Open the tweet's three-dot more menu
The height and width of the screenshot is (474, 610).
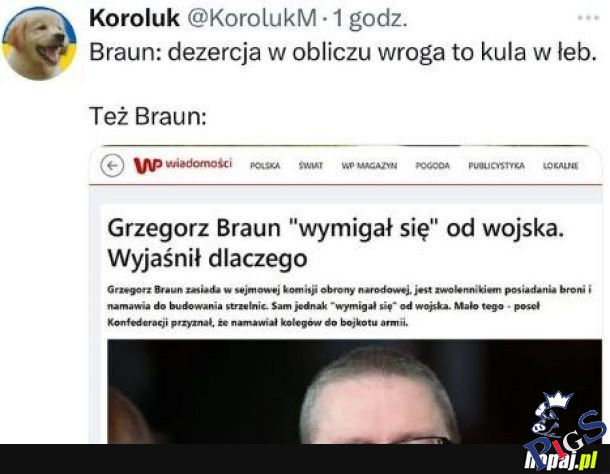point(588,18)
